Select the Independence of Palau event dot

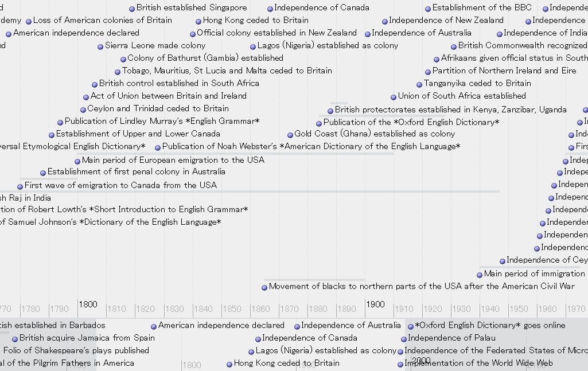[404, 339]
